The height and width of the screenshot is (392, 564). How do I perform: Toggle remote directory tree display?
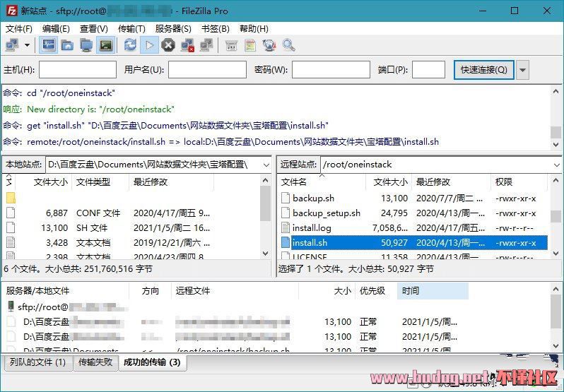click(86, 46)
